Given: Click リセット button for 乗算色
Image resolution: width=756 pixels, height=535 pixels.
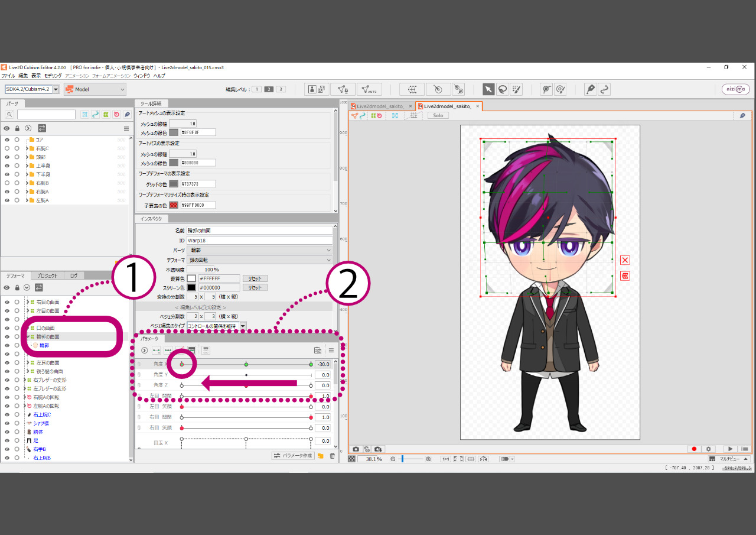Looking at the screenshot, I should (x=255, y=278).
